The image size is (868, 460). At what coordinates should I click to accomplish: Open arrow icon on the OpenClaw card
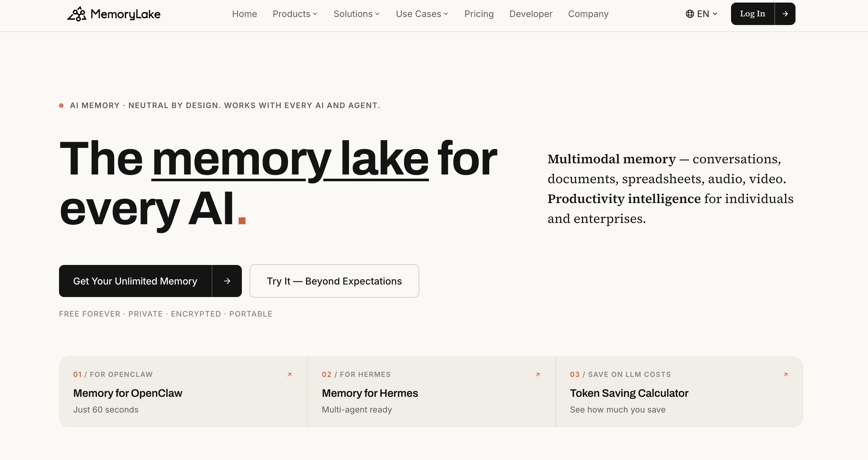pyautogui.click(x=289, y=375)
